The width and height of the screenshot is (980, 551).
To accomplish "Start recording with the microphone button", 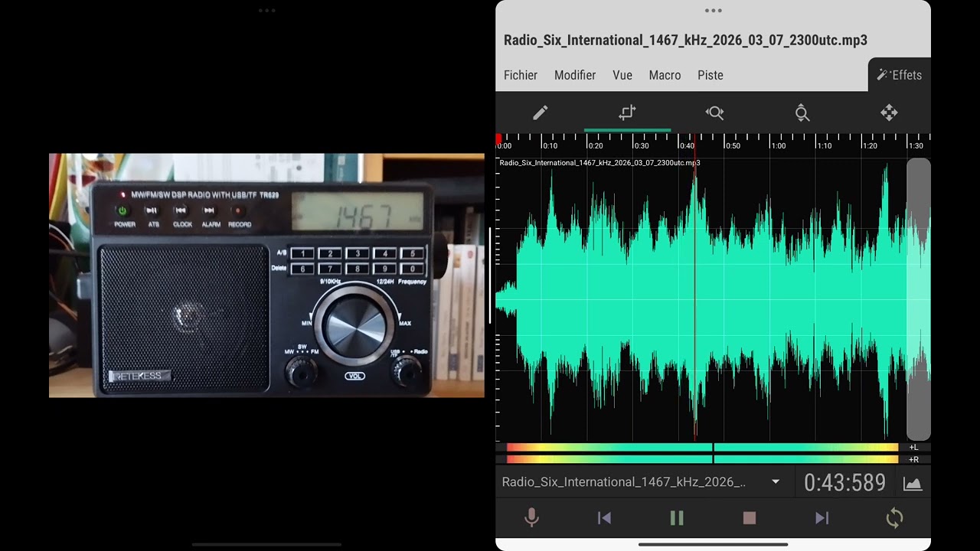I will (531, 518).
